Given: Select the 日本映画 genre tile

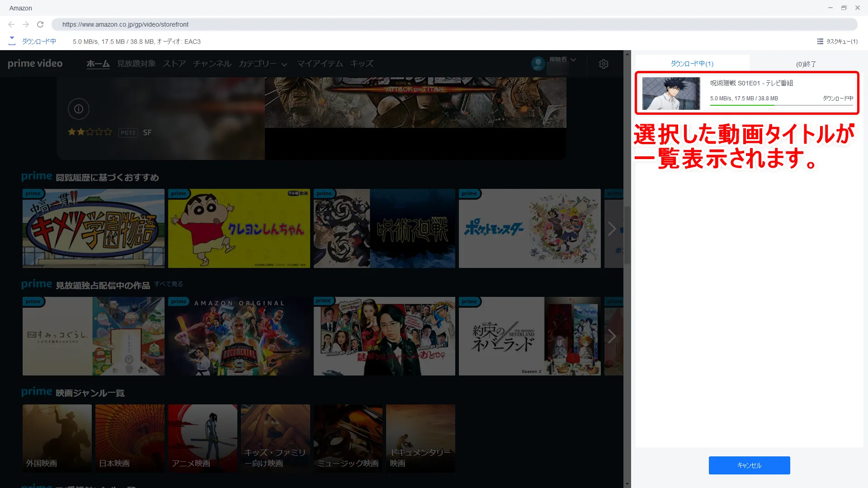Looking at the screenshot, I should click(x=130, y=438).
